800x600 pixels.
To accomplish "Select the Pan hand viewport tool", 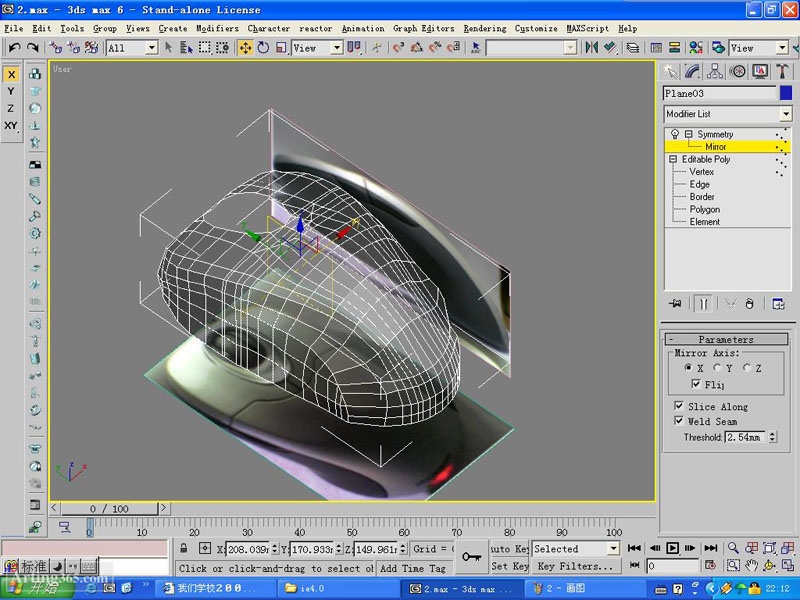I will 751,566.
